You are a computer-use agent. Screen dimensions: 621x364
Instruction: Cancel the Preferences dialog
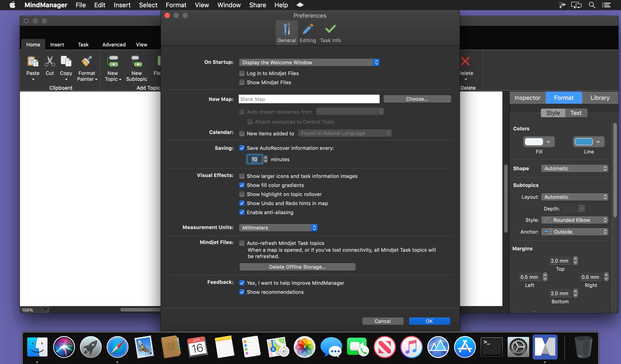[383, 321]
